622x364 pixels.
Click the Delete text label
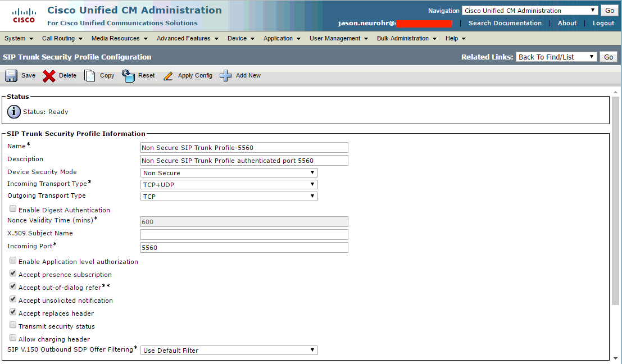click(68, 75)
